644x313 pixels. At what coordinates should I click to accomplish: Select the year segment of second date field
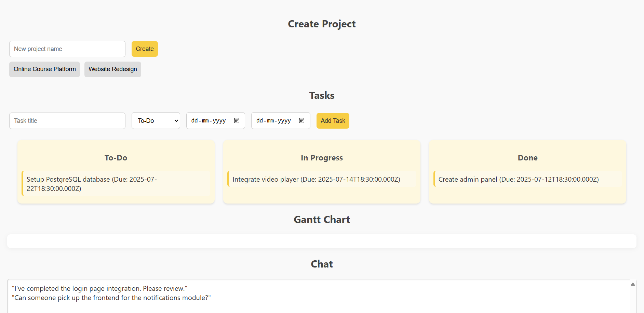click(x=284, y=121)
